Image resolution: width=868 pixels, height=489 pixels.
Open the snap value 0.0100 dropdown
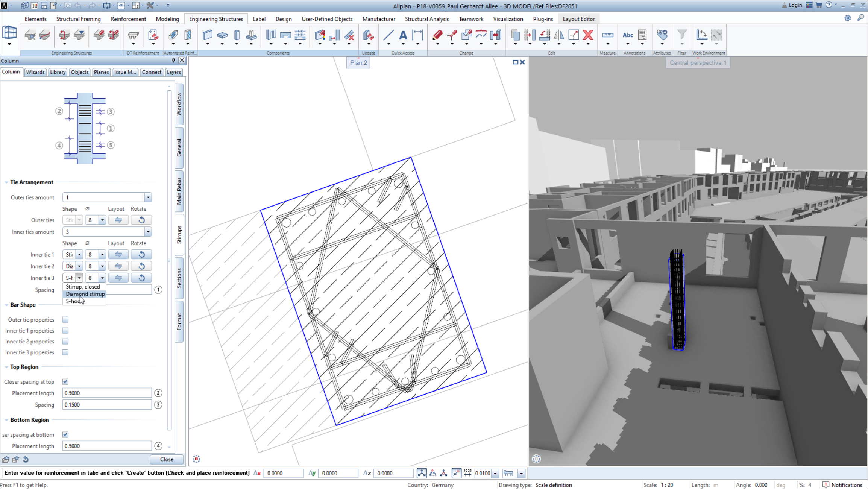pos(495,474)
